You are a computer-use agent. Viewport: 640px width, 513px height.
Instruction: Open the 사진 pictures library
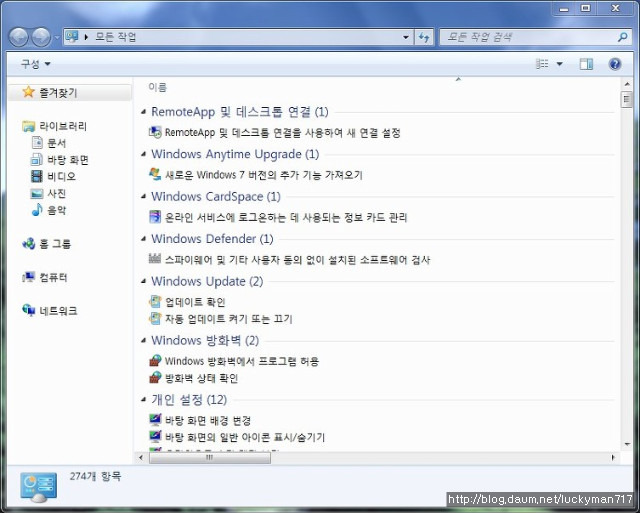click(x=56, y=193)
